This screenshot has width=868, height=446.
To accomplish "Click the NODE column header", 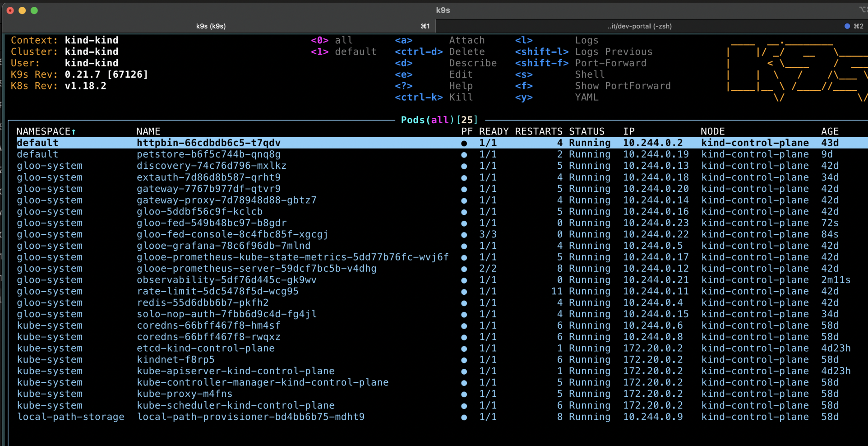I will [x=713, y=131].
